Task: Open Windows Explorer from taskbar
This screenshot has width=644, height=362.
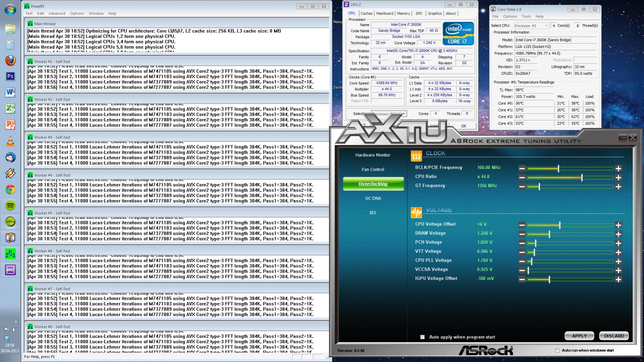Action: click(x=10, y=29)
